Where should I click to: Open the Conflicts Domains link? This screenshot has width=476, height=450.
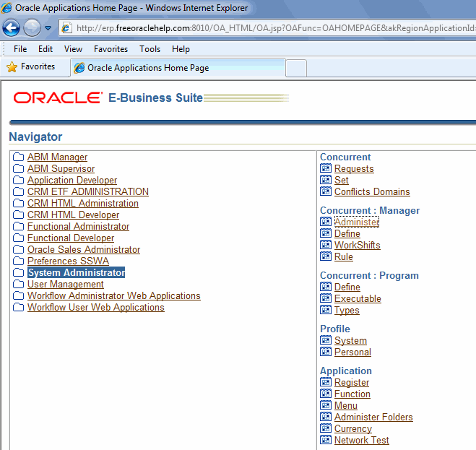372,191
